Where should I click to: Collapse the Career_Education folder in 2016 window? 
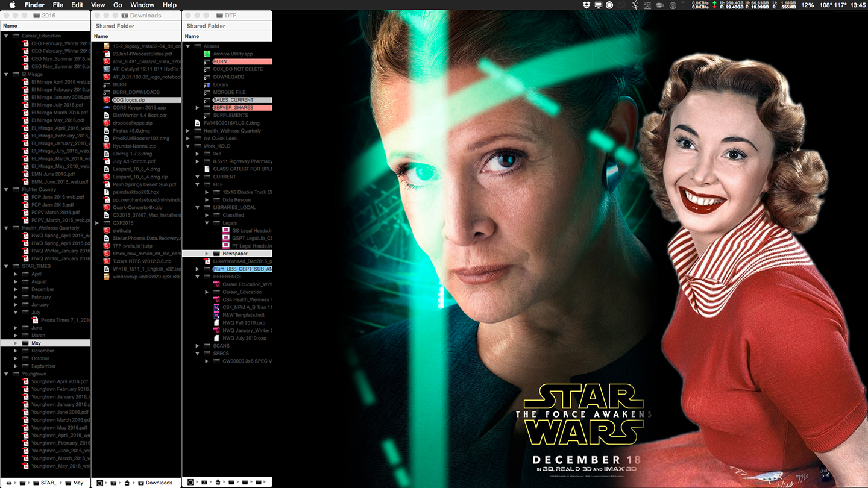(7, 36)
